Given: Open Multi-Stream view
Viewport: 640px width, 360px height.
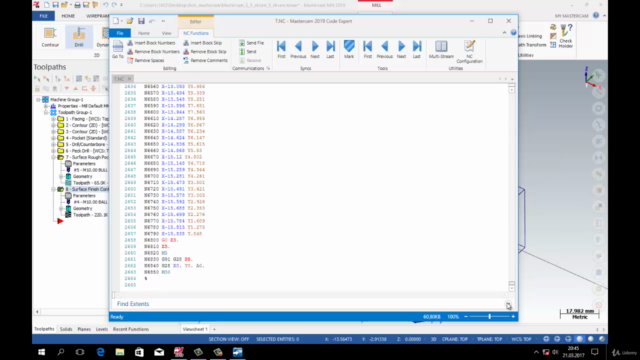Looking at the screenshot, I should tap(441, 49).
